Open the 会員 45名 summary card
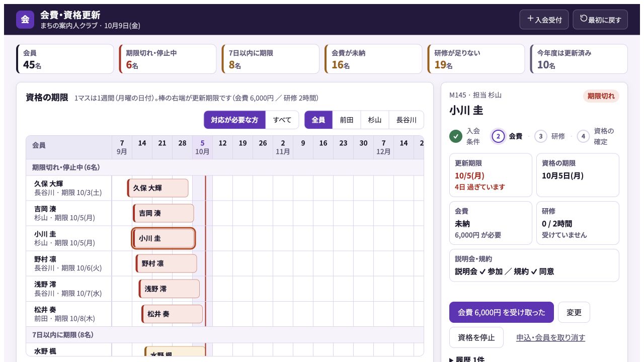The width and height of the screenshot is (644, 362). pyautogui.click(x=65, y=59)
